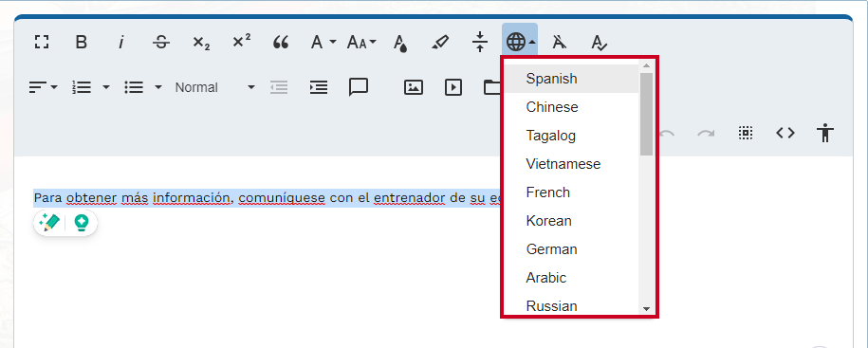Open the file folder browser
This screenshot has height=348, width=868.
(x=491, y=87)
